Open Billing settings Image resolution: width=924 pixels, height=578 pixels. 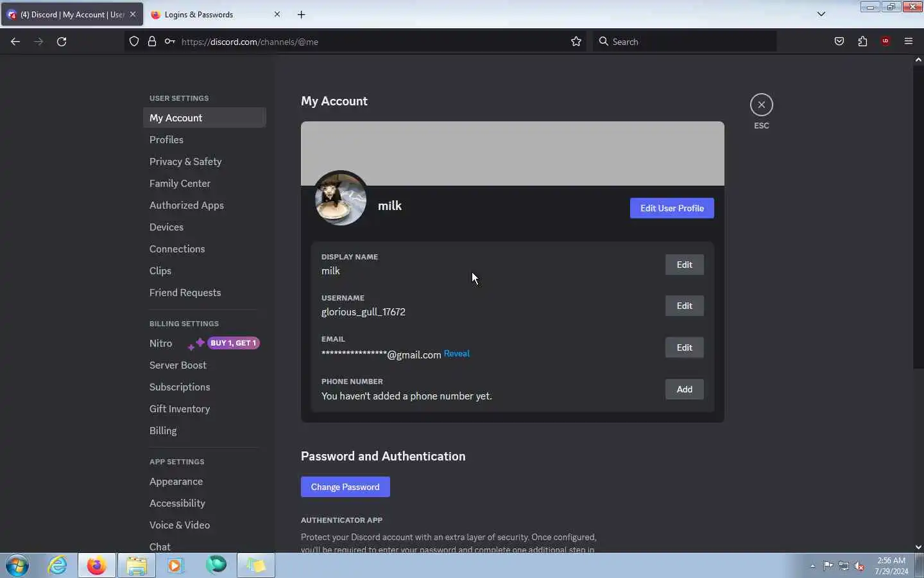coord(204,430)
